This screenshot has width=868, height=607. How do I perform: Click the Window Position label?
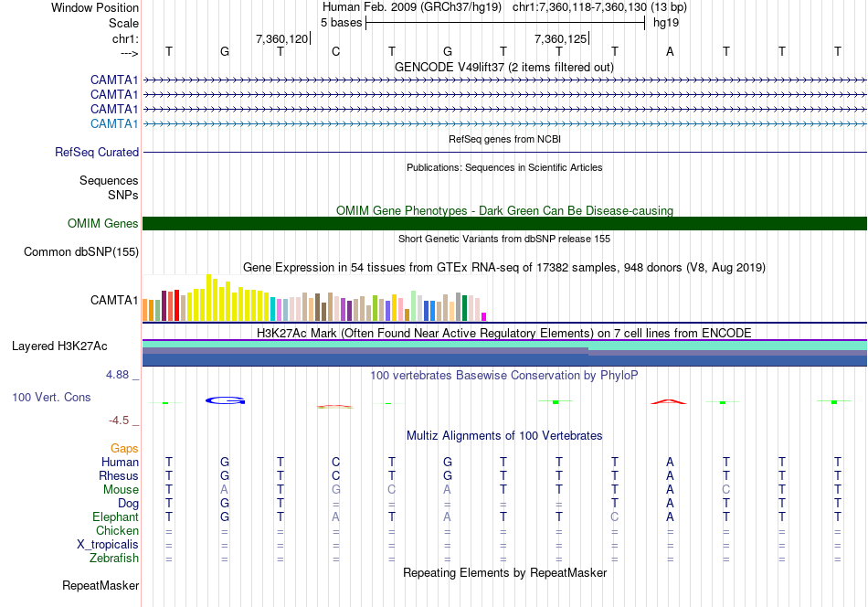coord(95,7)
